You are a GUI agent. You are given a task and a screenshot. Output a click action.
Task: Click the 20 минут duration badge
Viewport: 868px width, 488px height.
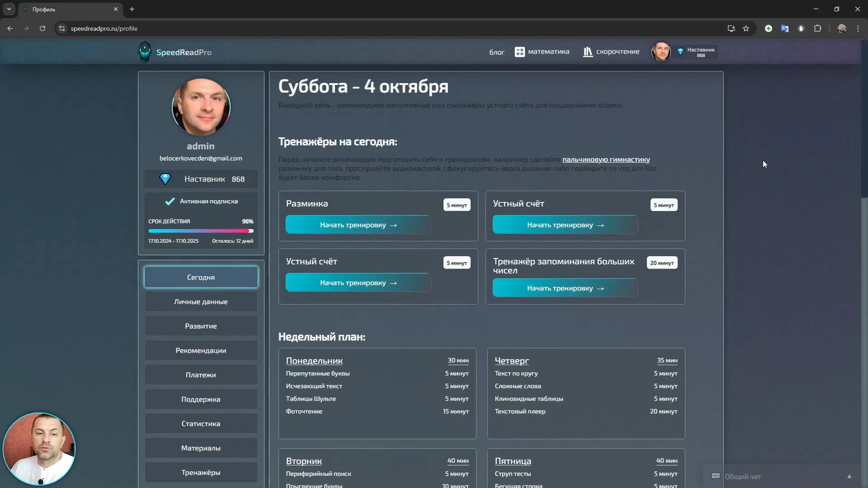(662, 263)
